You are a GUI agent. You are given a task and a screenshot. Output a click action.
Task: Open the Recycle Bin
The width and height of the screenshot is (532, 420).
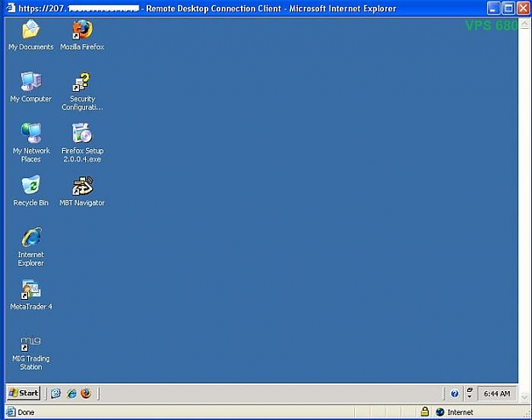31,191
